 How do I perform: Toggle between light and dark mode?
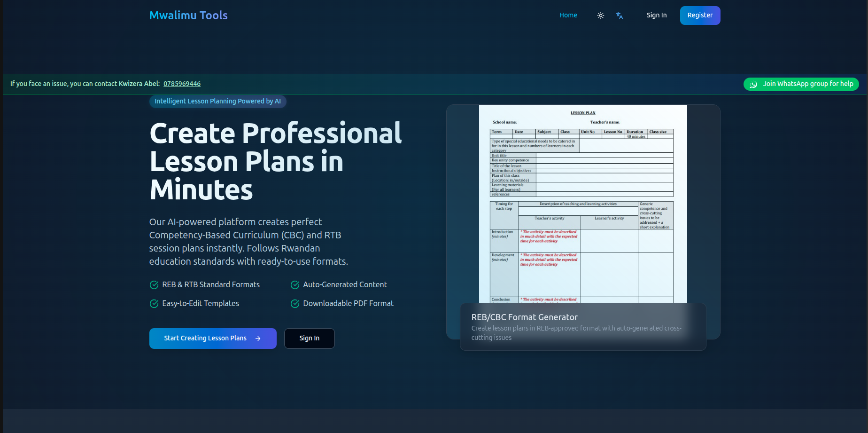[x=600, y=15]
